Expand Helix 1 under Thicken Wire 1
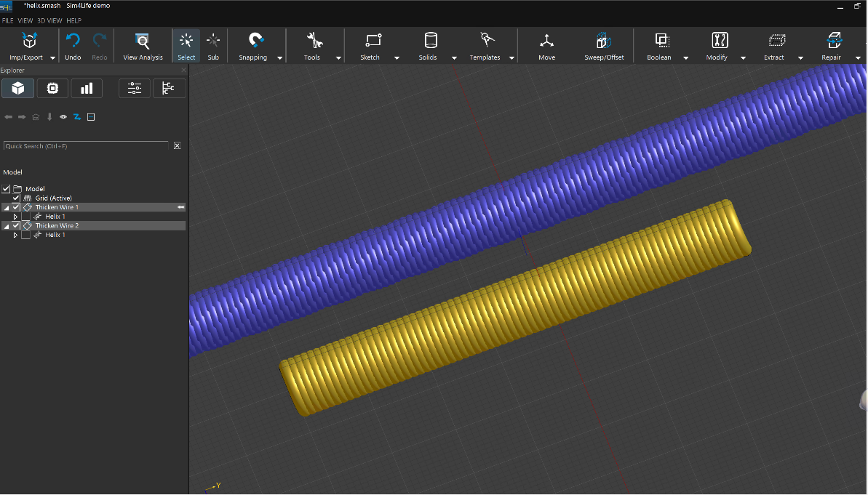Screen dimensions: 868x495 pos(15,217)
